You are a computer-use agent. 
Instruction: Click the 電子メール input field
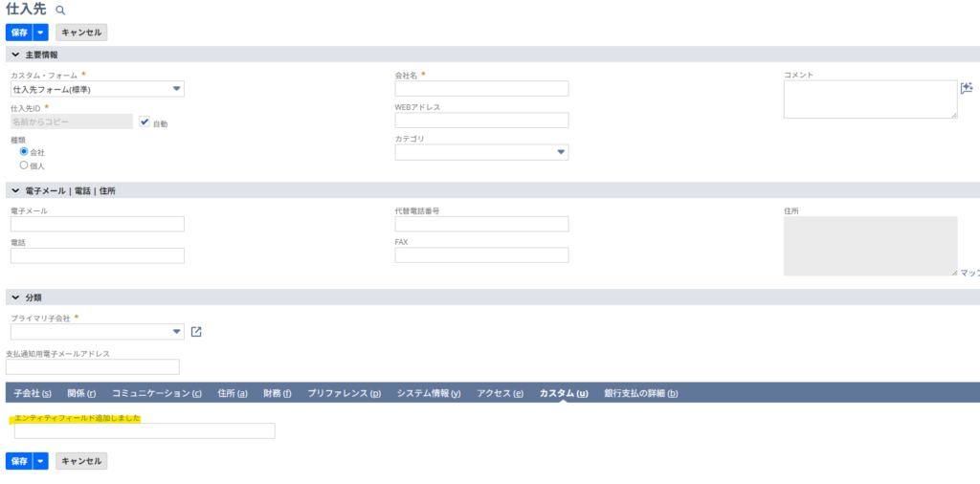click(x=97, y=224)
